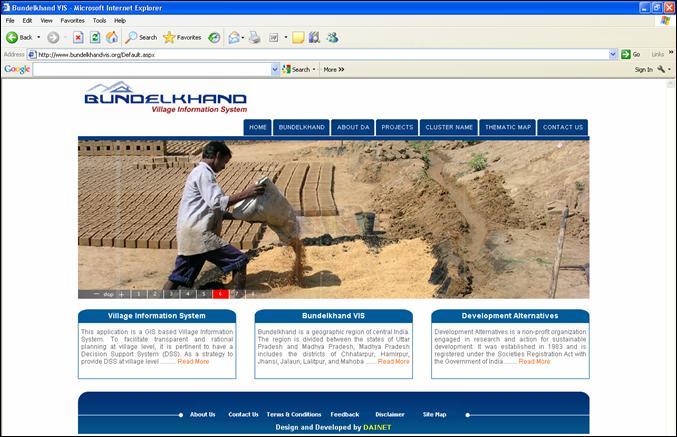Click the green Go arrow icon
Screen dimensions: 677x437
coord(626,54)
